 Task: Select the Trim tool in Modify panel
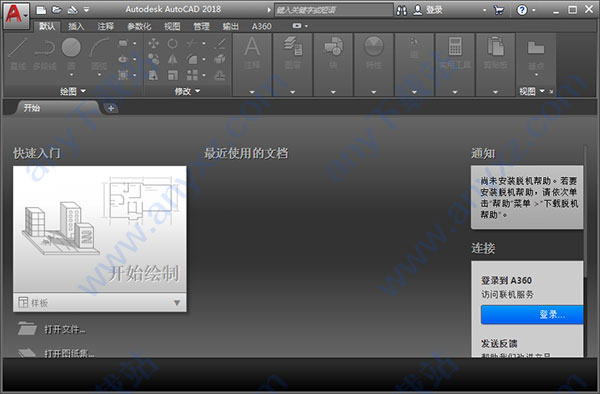click(x=192, y=43)
